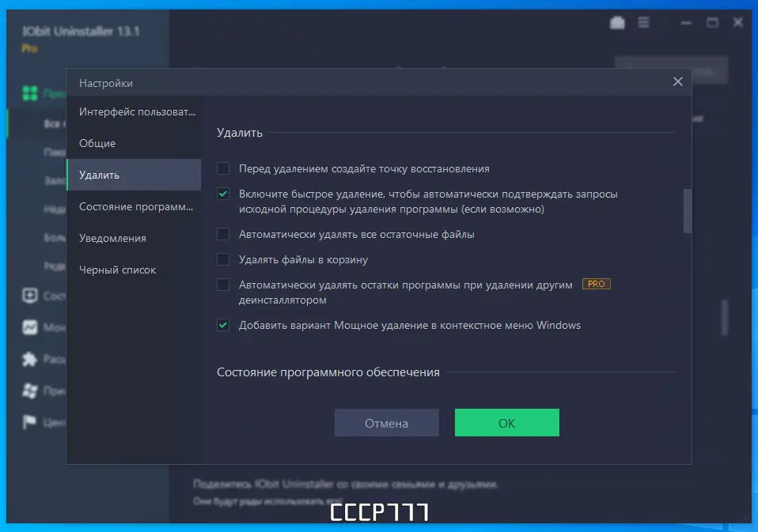Tick the PRO auto-remove leftovers checkbox
758x532 pixels.
[x=223, y=285]
